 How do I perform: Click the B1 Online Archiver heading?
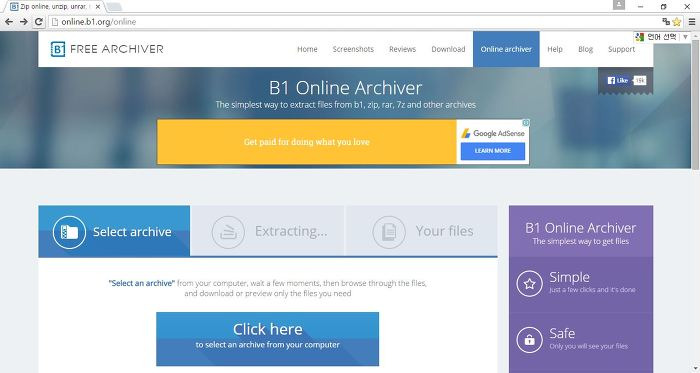pyautogui.click(x=346, y=87)
